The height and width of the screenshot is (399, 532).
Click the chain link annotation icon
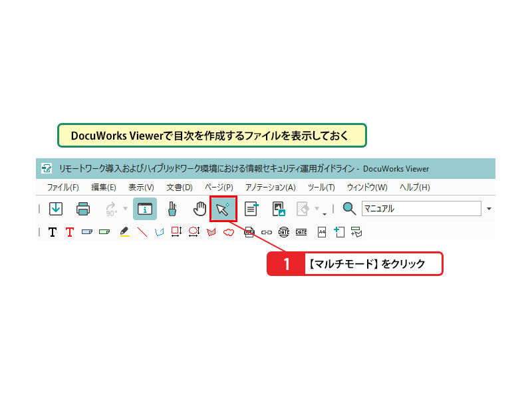tap(267, 232)
